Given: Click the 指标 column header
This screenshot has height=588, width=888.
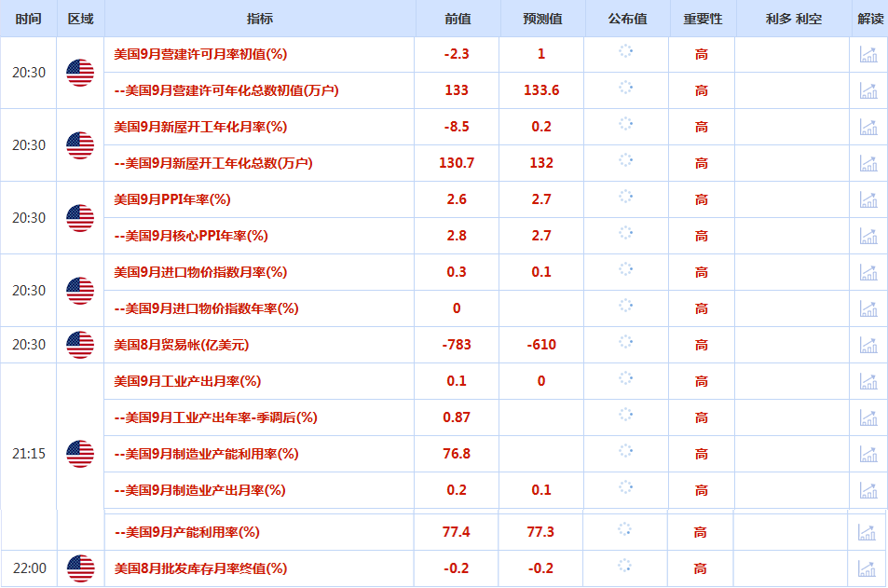Looking at the screenshot, I should [x=260, y=19].
